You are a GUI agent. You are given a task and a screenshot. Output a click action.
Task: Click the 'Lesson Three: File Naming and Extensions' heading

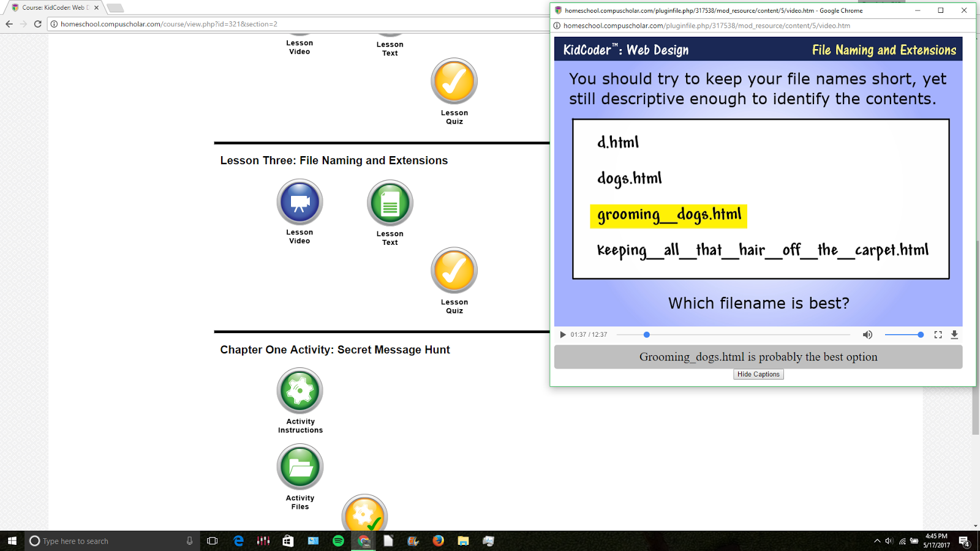tap(334, 160)
